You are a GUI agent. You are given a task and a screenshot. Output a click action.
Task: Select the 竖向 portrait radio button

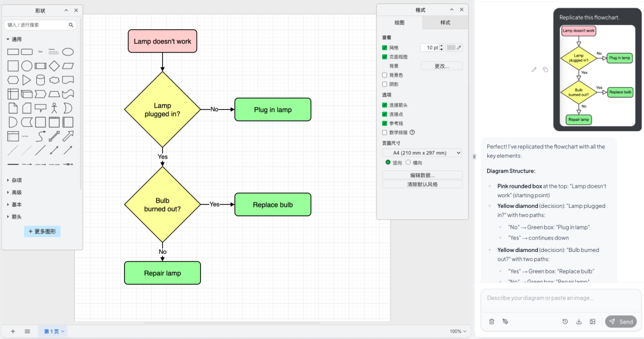point(388,163)
